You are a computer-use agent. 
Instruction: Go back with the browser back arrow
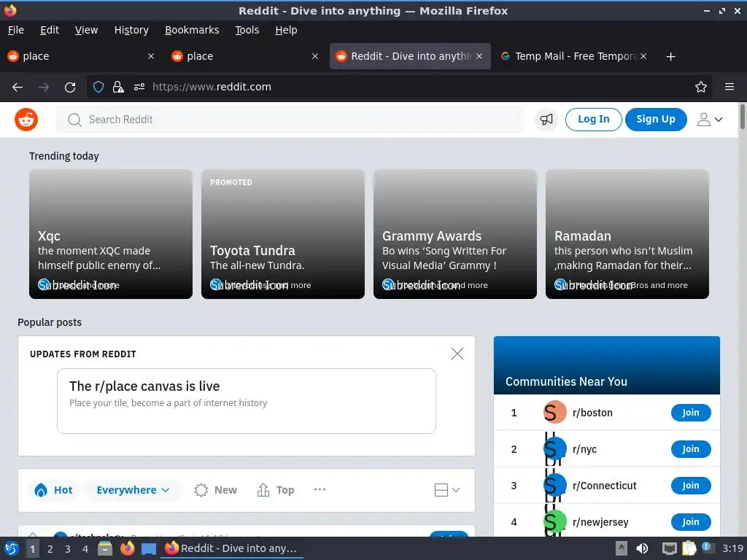(18, 87)
